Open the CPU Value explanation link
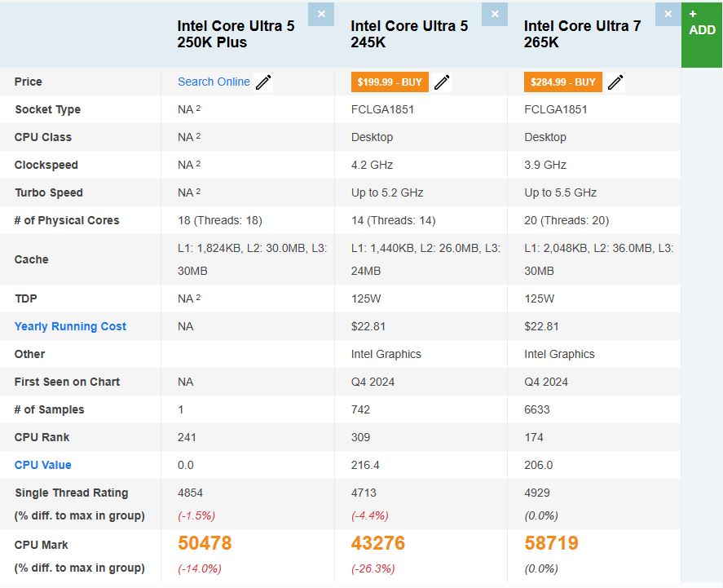The image size is (723, 588). pos(42,465)
